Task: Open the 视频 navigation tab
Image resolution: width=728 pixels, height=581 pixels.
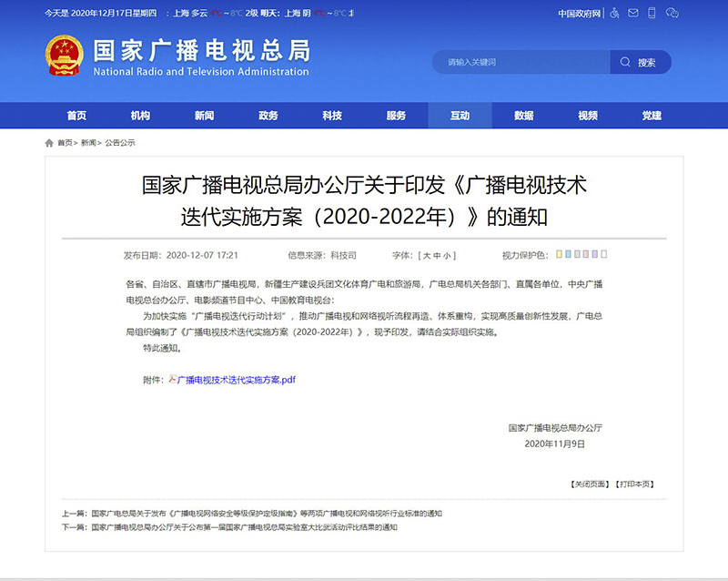Action: point(588,116)
